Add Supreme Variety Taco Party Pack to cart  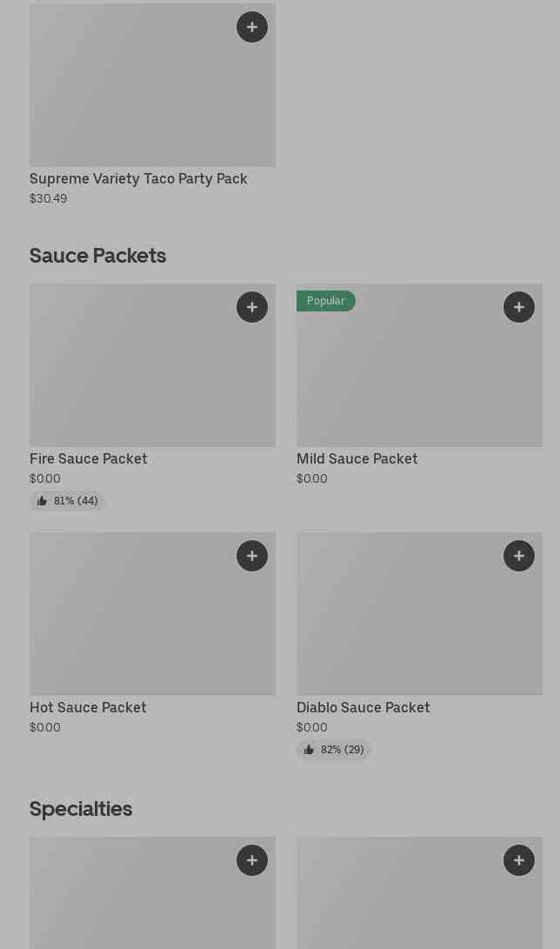coord(252,27)
